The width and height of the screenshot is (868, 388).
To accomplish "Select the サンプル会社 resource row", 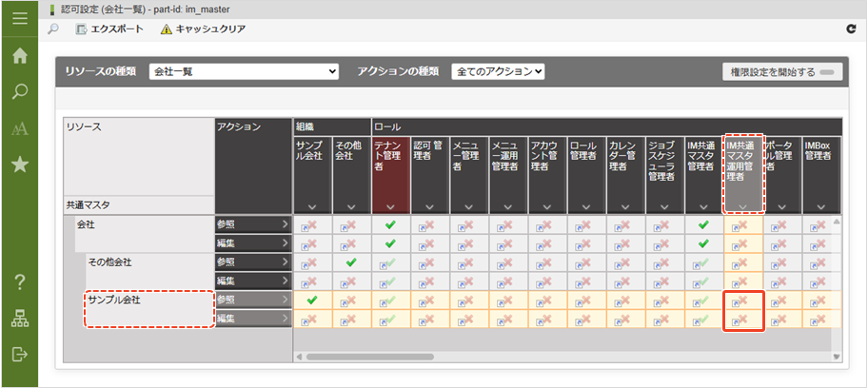I will [x=148, y=301].
